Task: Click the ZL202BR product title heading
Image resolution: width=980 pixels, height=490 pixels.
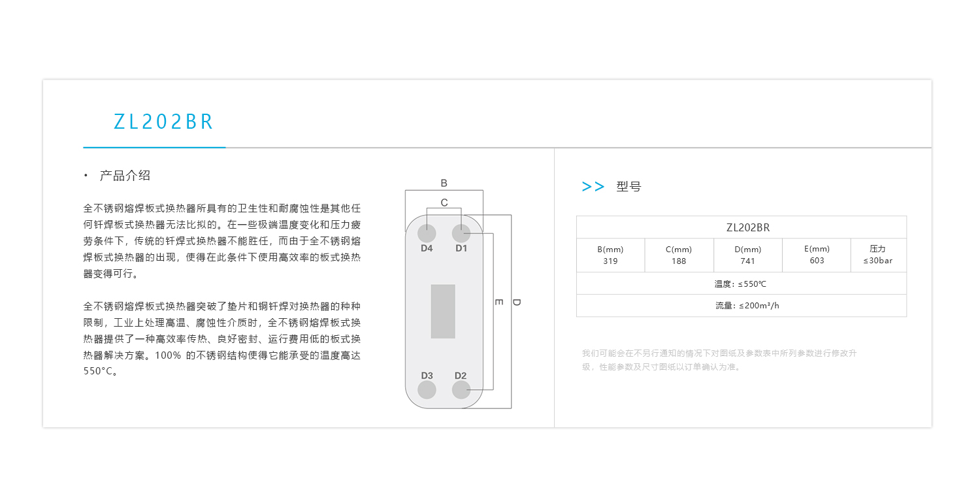Action: [x=163, y=122]
